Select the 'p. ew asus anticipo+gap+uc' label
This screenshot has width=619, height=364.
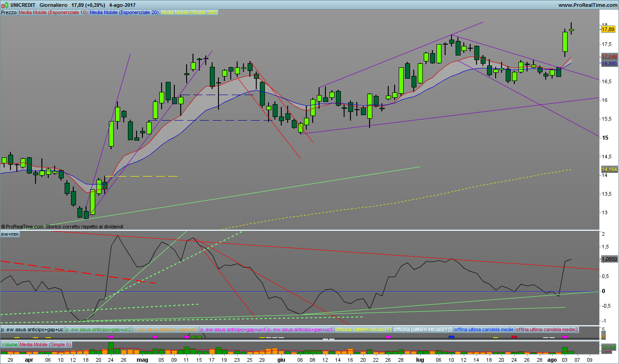point(32,329)
